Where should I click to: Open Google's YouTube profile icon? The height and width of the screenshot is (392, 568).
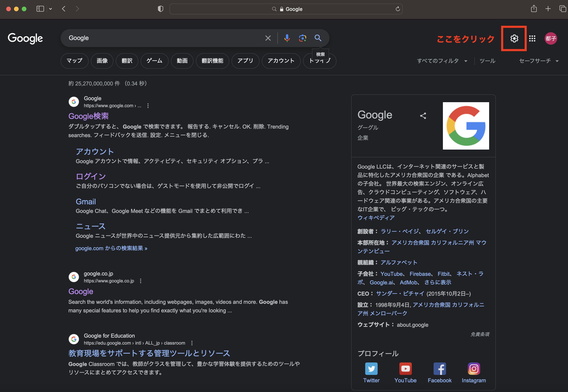click(x=405, y=369)
